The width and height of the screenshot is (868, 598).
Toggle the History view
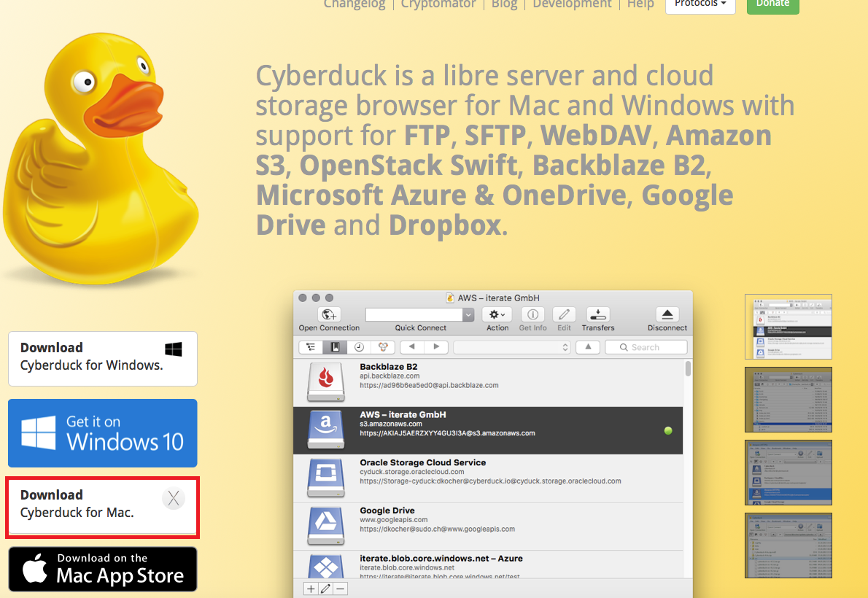click(358, 347)
